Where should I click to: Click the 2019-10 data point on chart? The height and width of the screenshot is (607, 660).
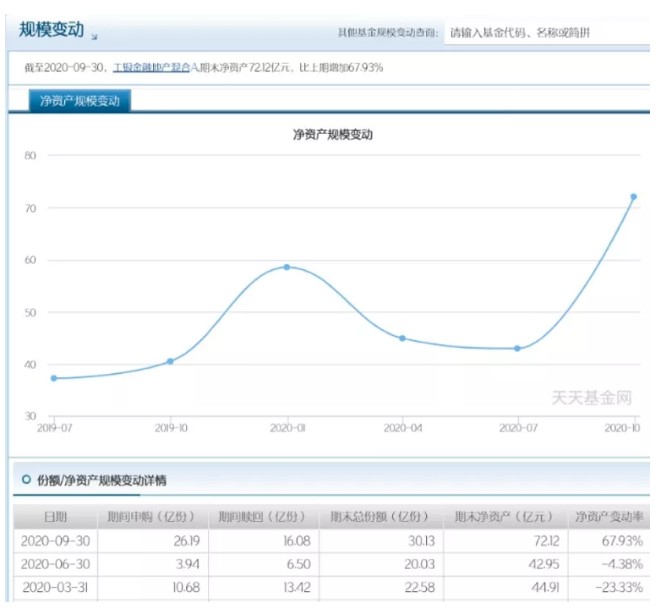[170, 361]
